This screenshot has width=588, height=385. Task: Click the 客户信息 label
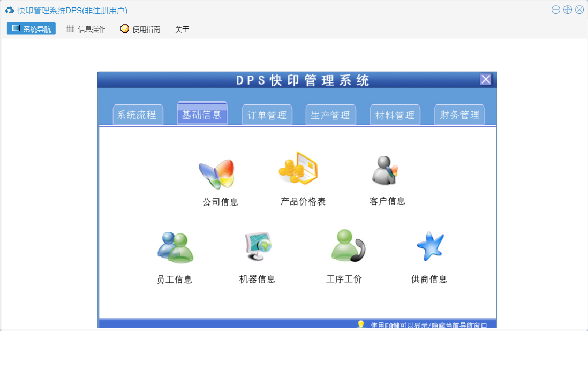[387, 201]
